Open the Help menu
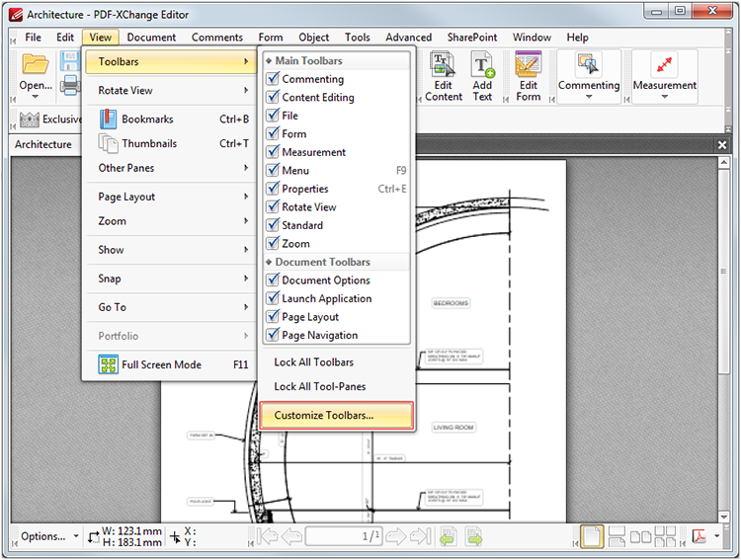This screenshot has width=741, height=560. [578, 38]
